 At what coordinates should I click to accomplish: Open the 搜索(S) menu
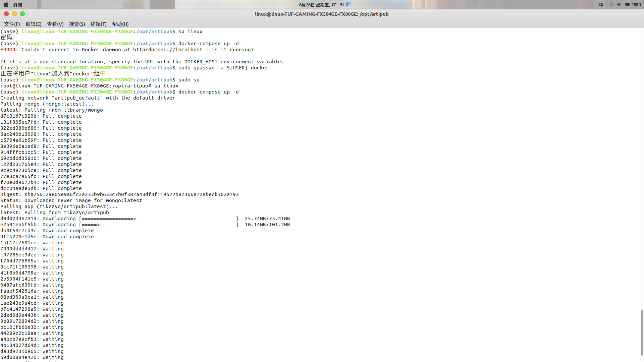pyautogui.click(x=77, y=24)
